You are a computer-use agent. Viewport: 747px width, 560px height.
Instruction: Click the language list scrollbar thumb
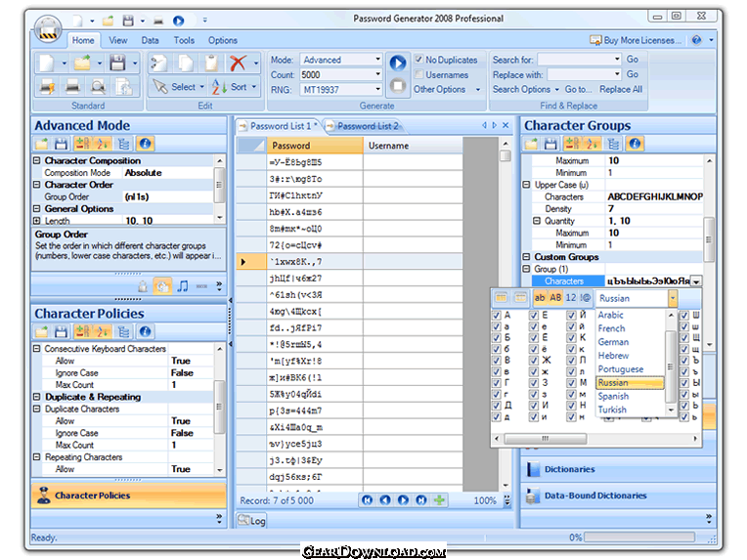point(671,366)
